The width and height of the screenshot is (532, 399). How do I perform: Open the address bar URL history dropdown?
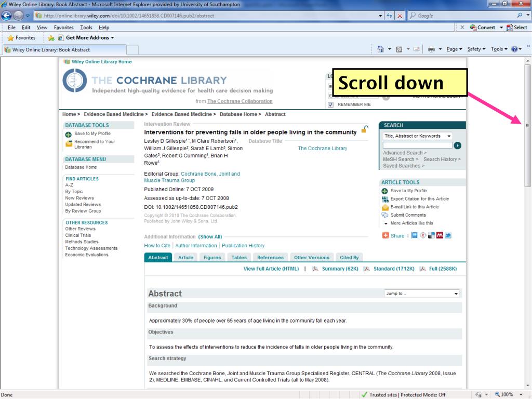point(380,16)
